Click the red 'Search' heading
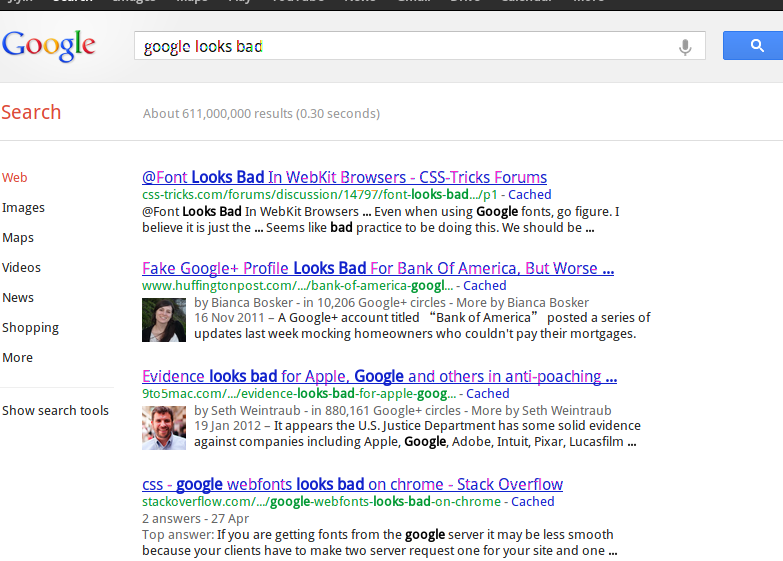 point(31,112)
